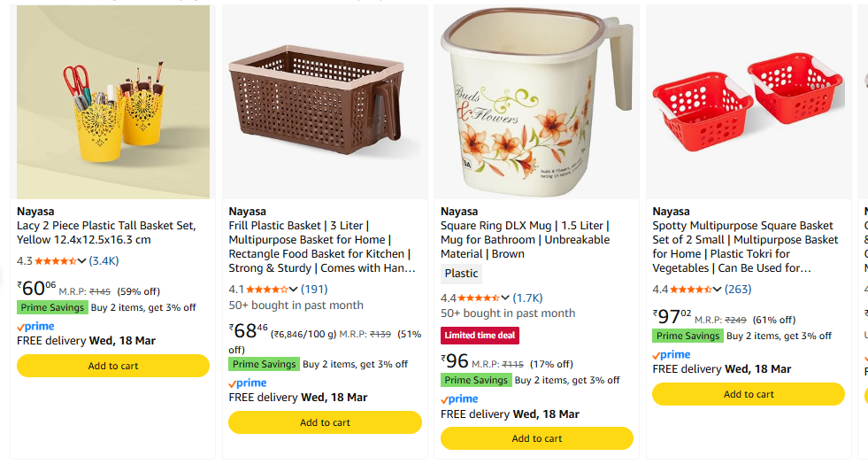This screenshot has width=868, height=464.
Task: Click the prime logo under Frill Basket
Action: (248, 383)
